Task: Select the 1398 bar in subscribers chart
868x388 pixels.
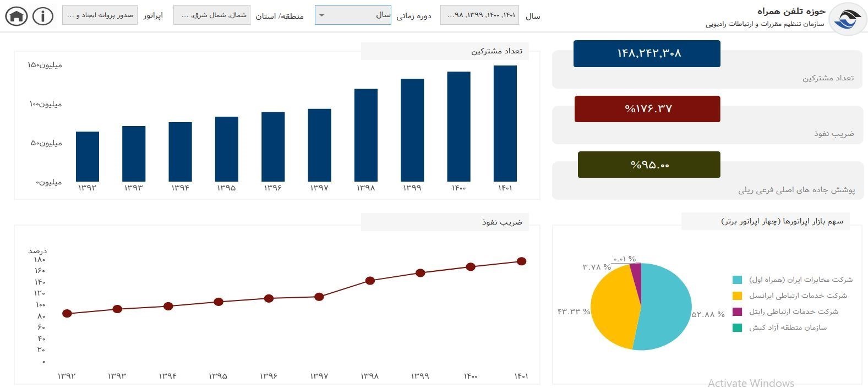Action: [366, 135]
